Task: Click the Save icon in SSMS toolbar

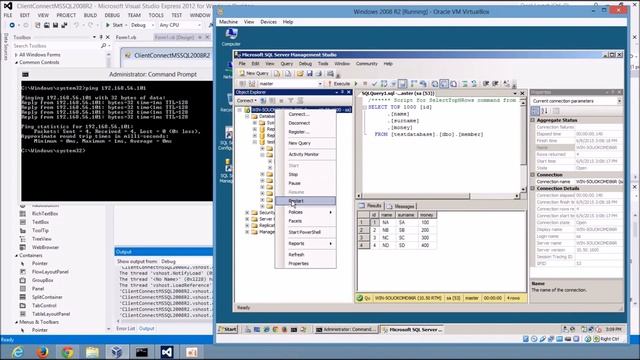Action: (x=309, y=73)
